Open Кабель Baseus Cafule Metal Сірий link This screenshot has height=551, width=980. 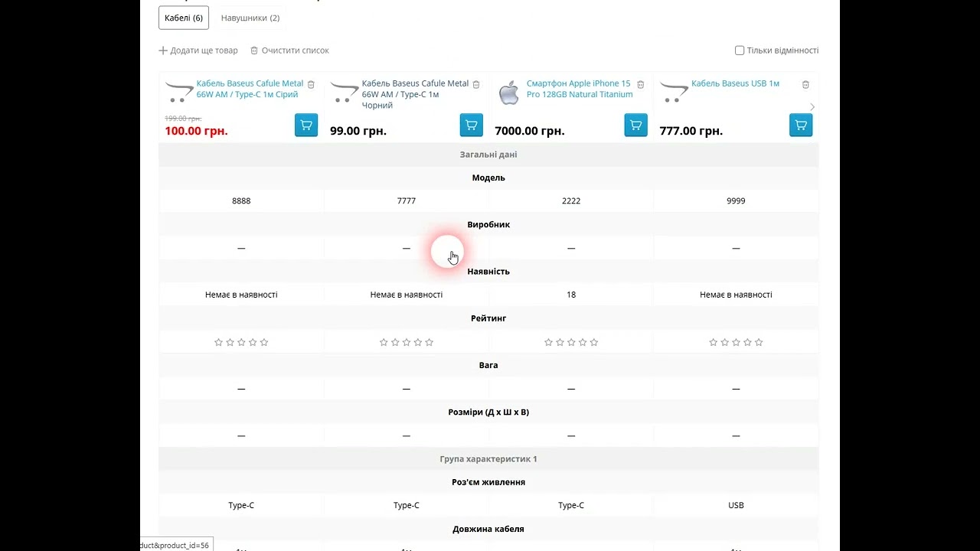[x=250, y=89]
